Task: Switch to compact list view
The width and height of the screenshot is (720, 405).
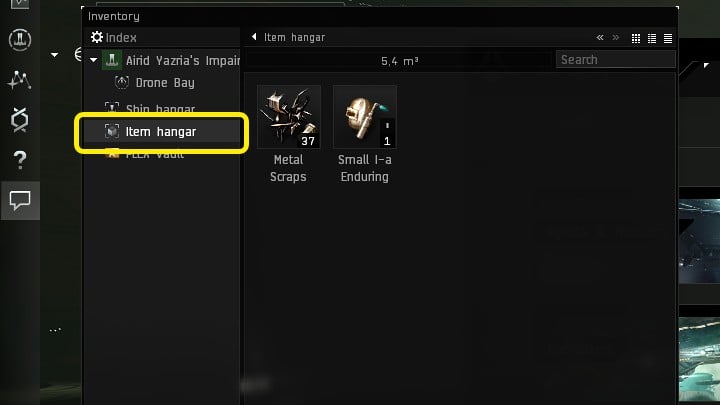Action: pos(668,39)
